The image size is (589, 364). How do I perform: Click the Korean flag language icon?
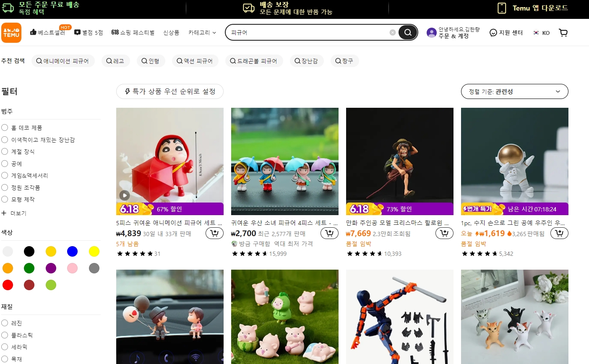(536, 33)
